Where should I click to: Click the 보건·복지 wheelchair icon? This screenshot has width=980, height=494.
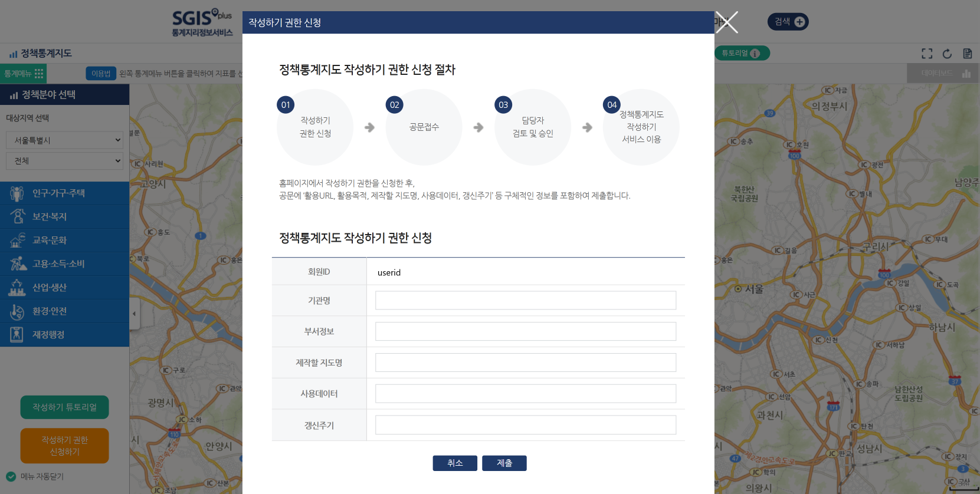(17, 217)
